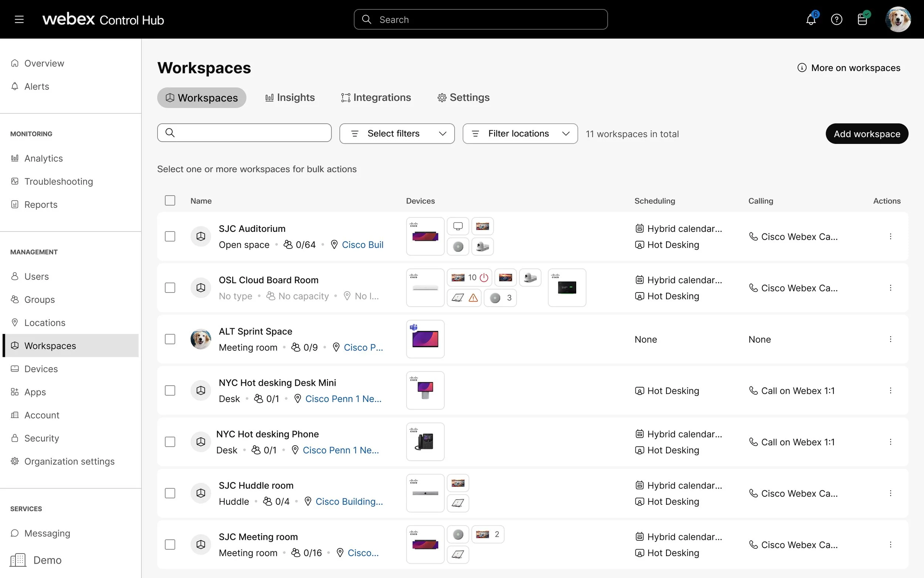The width and height of the screenshot is (924, 578).
Task: Click the workspace search input field
Action: 244,133
